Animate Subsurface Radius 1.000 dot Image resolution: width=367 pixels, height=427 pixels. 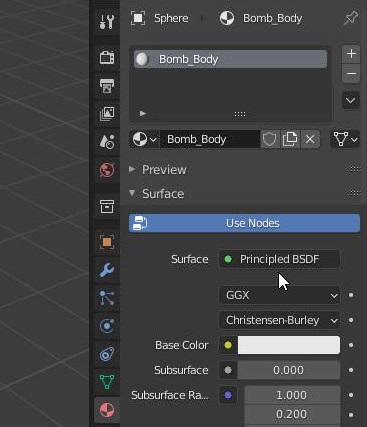[x=351, y=395]
